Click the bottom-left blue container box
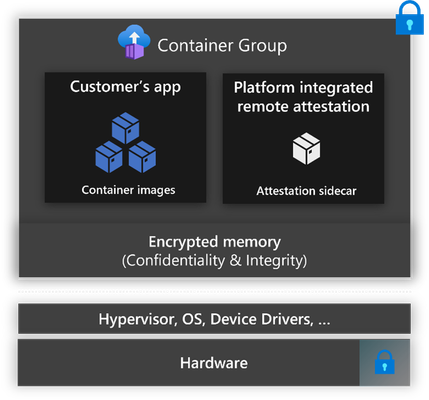The height and width of the screenshot is (400, 429). [x=109, y=157]
